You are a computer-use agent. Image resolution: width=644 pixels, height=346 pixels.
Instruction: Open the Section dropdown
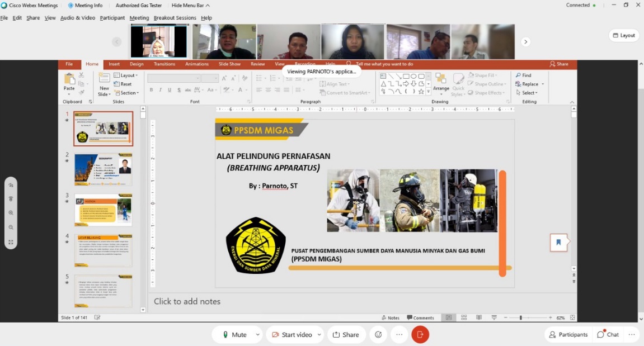point(126,93)
